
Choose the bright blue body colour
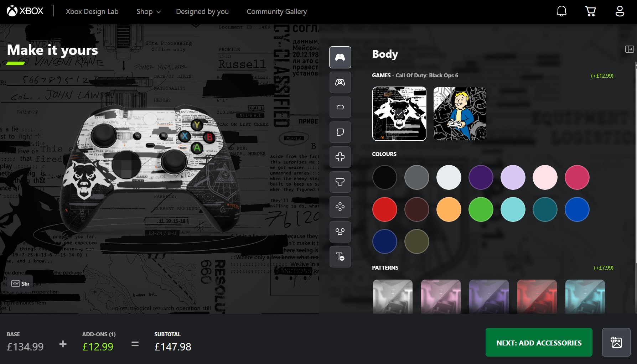pyautogui.click(x=577, y=209)
